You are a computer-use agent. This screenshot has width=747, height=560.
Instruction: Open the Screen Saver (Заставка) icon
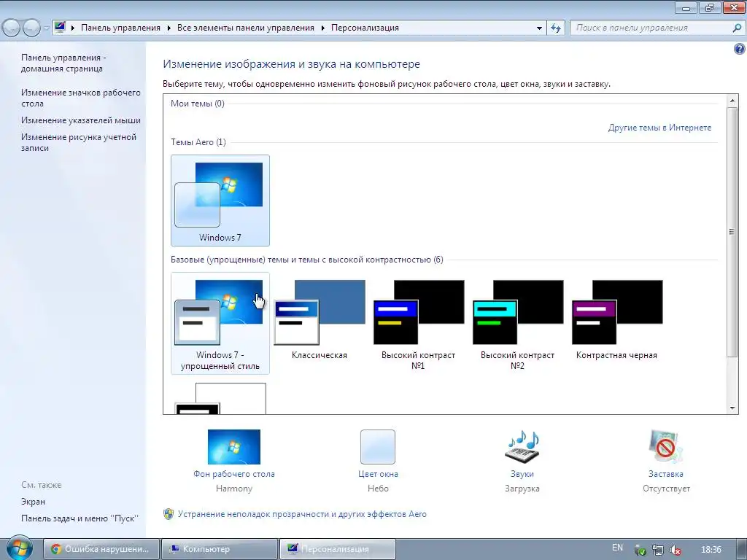click(x=666, y=447)
